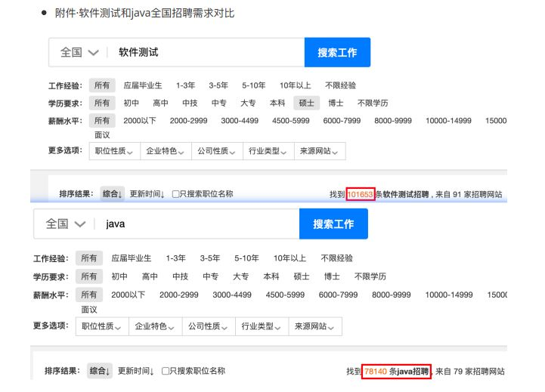The height and width of the screenshot is (392, 545).
Task: Select 不限经验 in 软件测试 filters
Action: tap(340, 85)
